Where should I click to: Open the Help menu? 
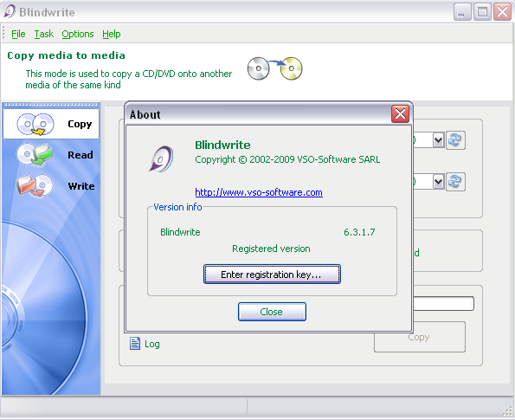pos(112,34)
